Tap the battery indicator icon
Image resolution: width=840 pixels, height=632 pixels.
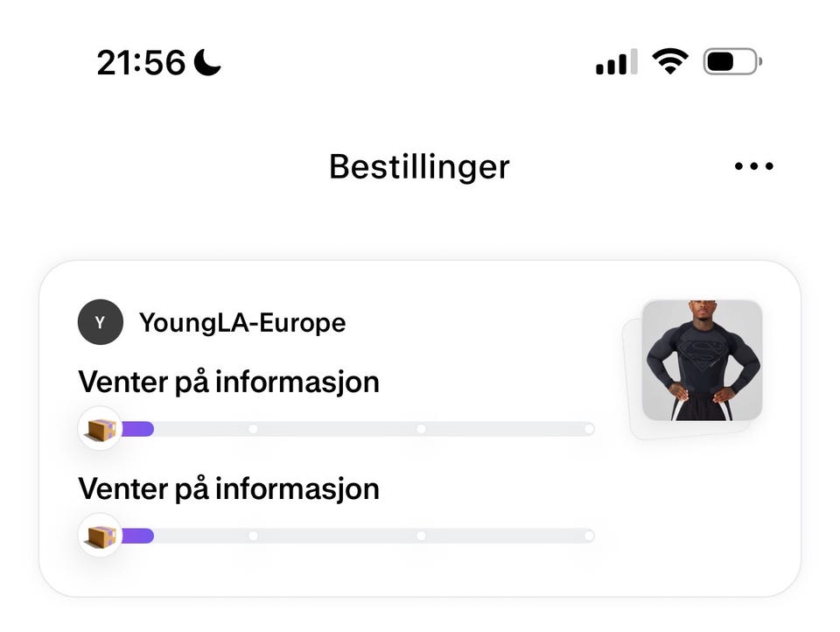click(x=731, y=60)
